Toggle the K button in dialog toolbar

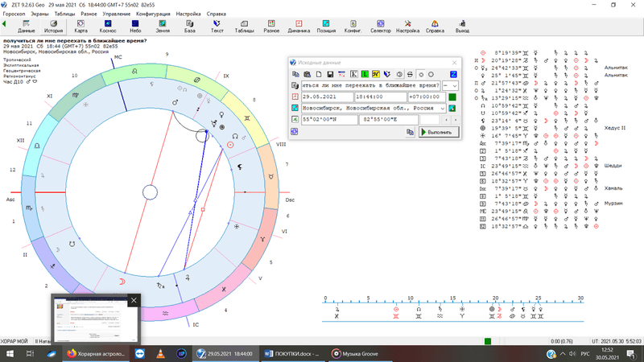[x=353, y=74]
